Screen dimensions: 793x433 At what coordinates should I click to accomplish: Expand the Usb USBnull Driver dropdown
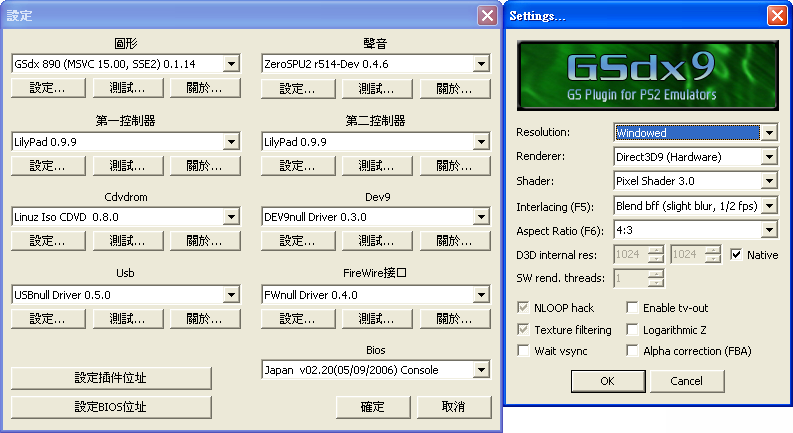(126, 295)
